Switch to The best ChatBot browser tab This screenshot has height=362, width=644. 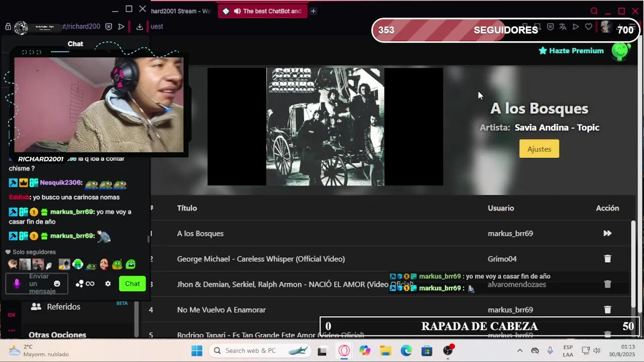point(263,11)
